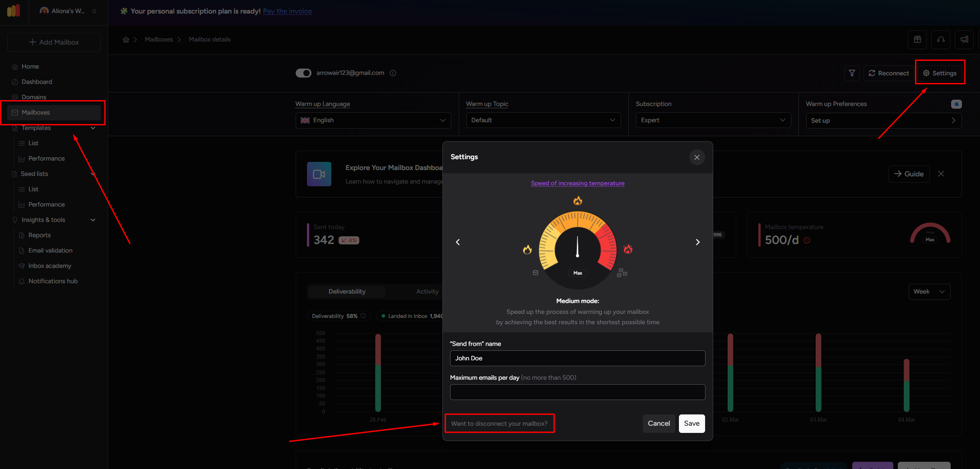Screen dimensions: 980x469
Task: Click the filter funnel icon
Action: tap(852, 73)
